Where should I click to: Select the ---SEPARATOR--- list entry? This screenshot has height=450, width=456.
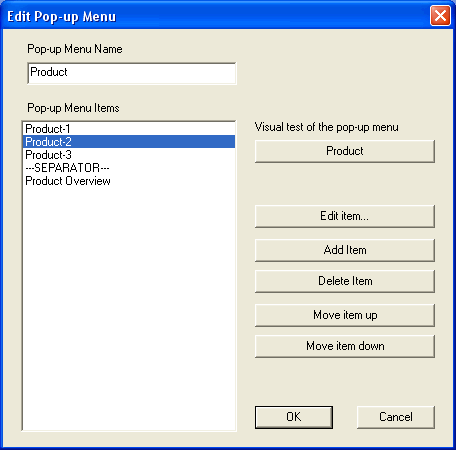129,168
